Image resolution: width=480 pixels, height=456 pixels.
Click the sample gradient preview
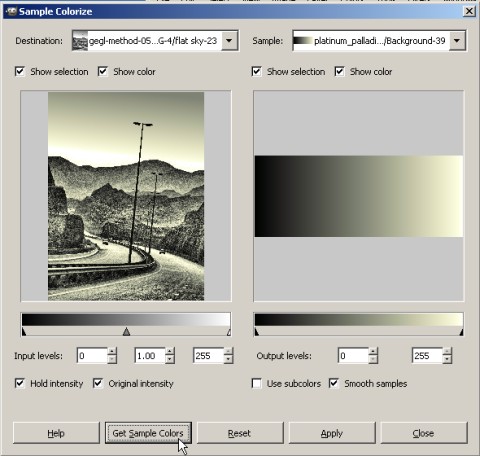coord(359,196)
